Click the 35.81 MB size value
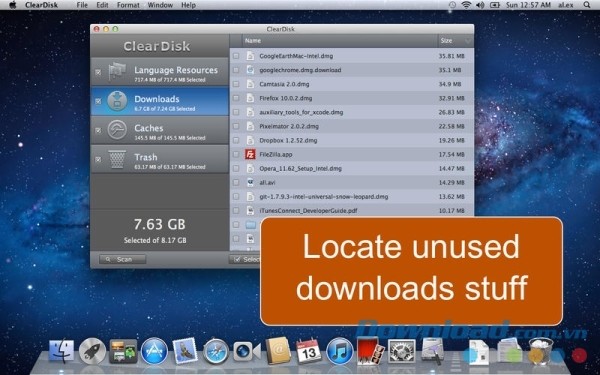The image size is (600, 375). [x=452, y=56]
